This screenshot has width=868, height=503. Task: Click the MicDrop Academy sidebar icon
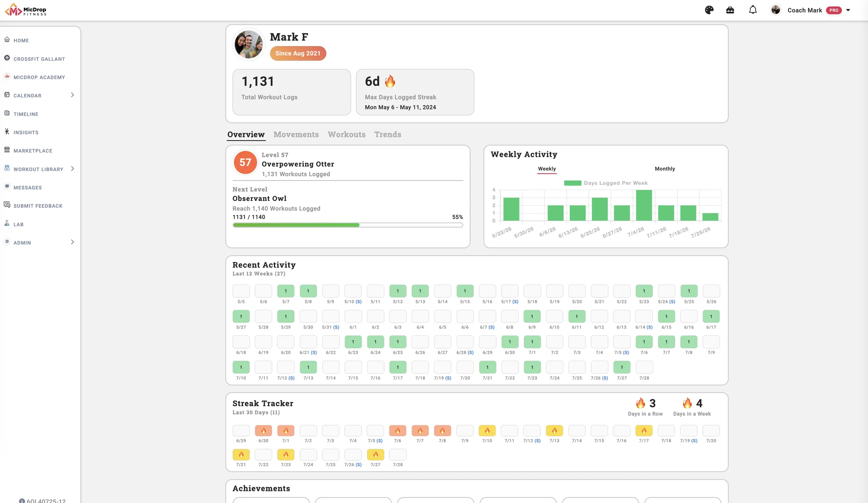click(7, 76)
